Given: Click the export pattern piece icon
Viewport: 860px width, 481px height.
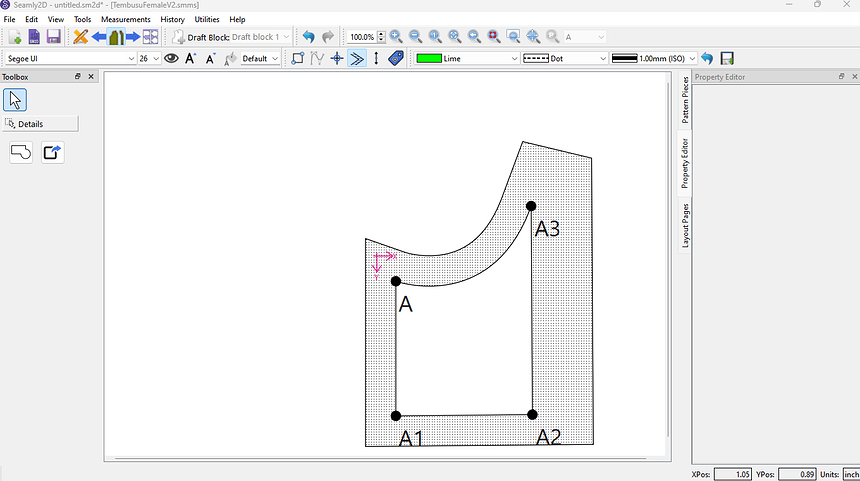Looking at the screenshot, I should [52, 152].
